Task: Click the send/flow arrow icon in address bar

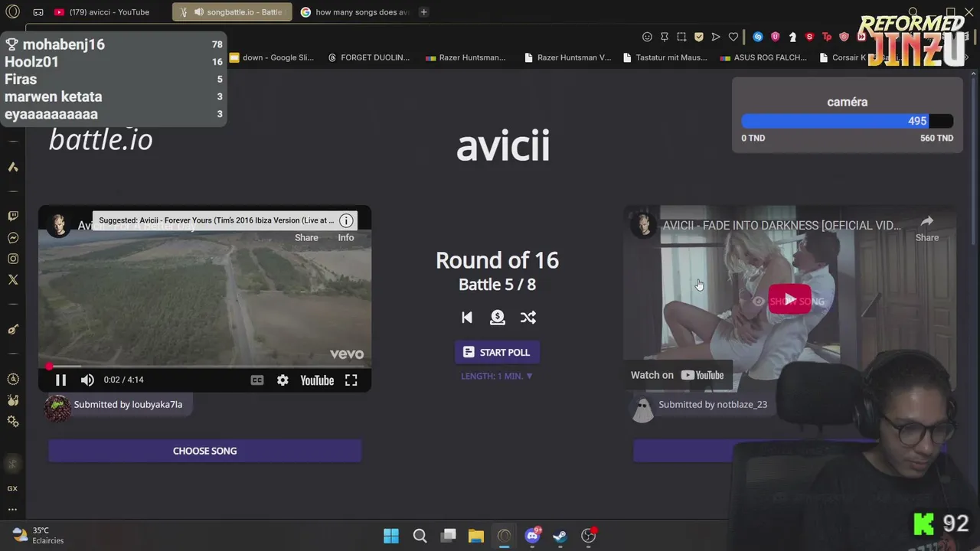Action: 716,37
